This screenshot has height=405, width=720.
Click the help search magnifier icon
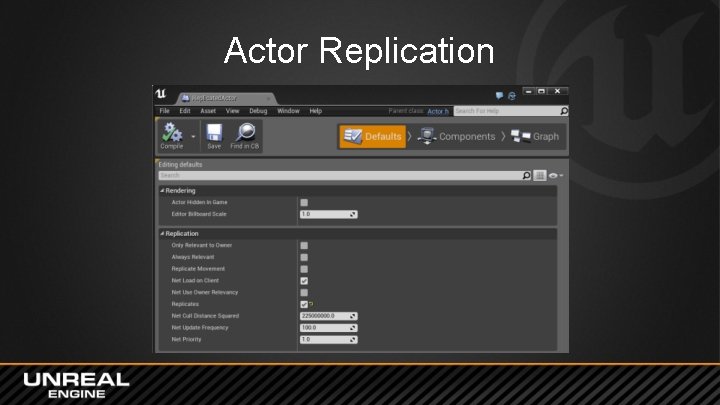pyautogui.click(x=564, y=111)
